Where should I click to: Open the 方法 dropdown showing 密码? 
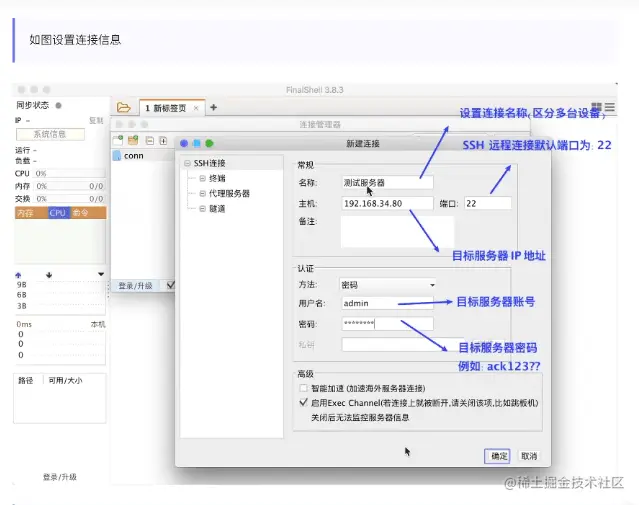(x=387, y=284)
